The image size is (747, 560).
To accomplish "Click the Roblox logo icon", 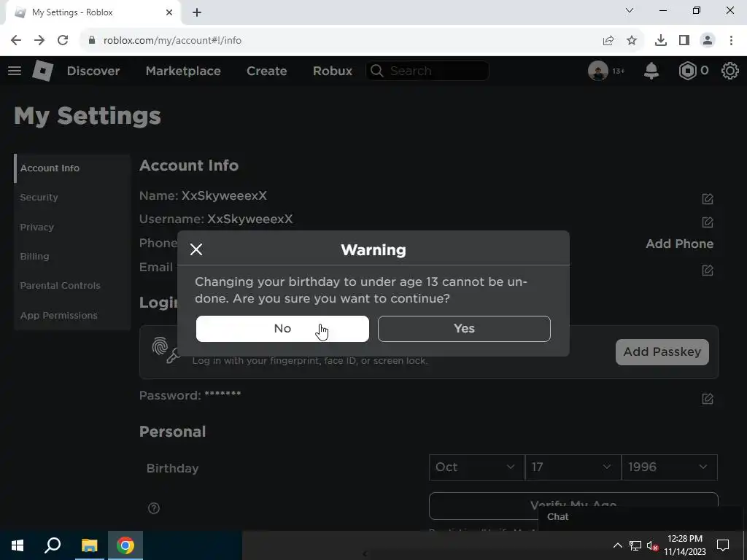I will (42, 71).
